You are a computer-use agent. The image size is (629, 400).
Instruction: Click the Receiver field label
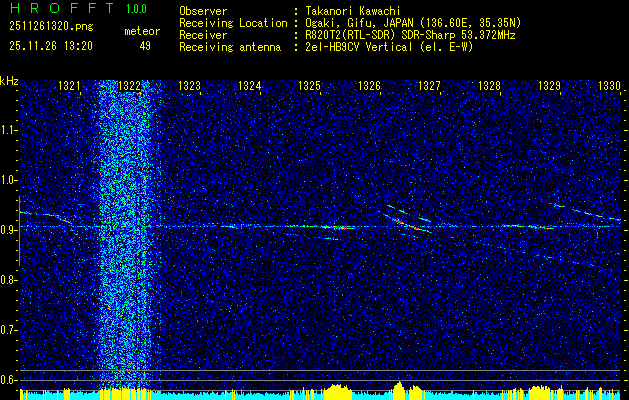[x=203, y=35]
